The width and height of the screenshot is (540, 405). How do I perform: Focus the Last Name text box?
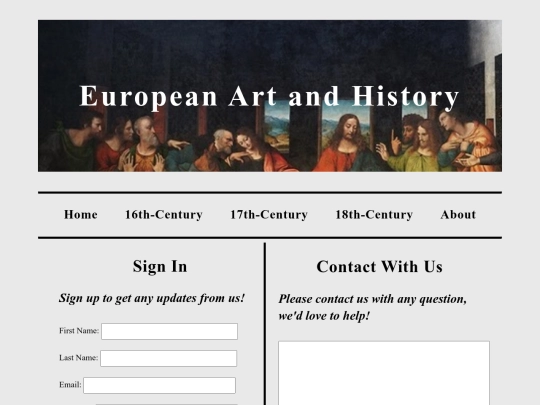click(x=169, y=358)
